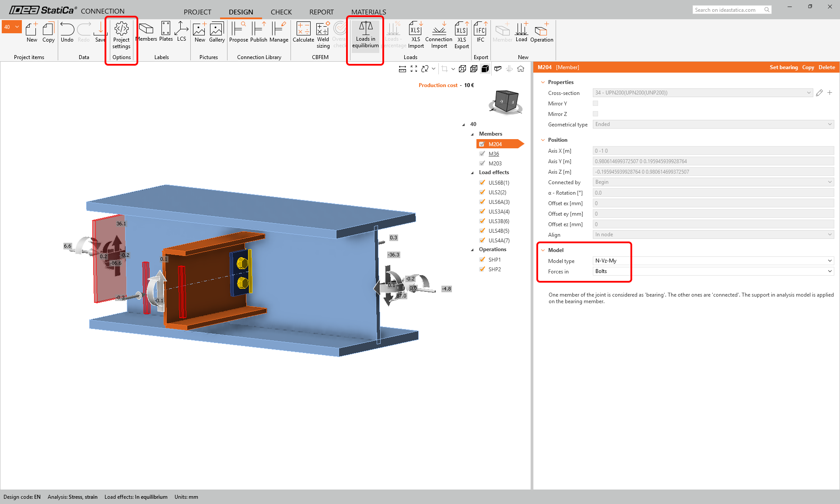Open the Connection Library Propose tool
Screen dimensions: 840x504
pos(238,35)
